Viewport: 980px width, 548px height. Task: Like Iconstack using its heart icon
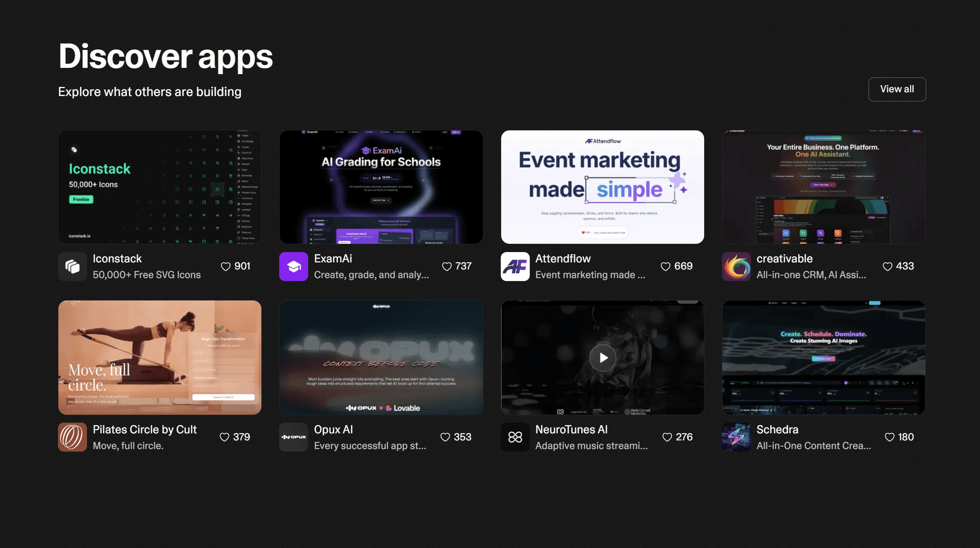pyautogui.click(x=226, y=267)
